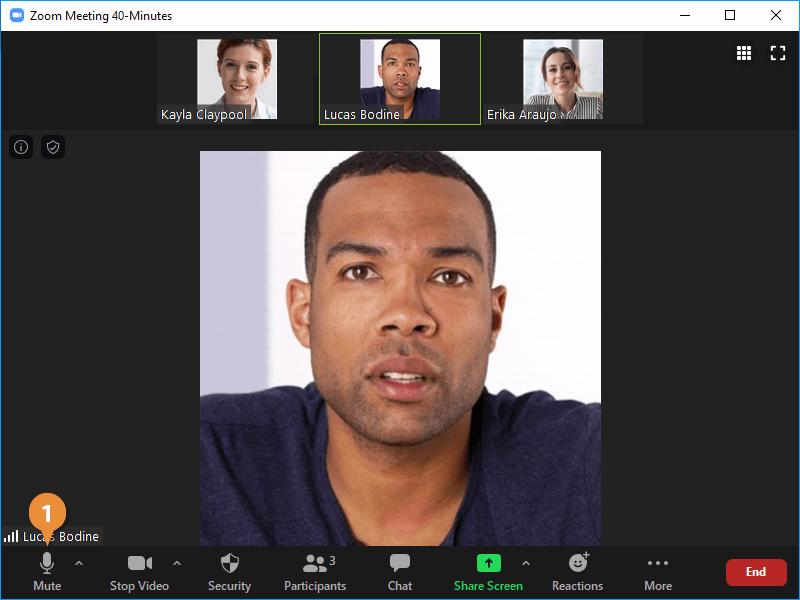
Task: Click the More options icon
Action: pyautogui.click(x=657, y=570)
